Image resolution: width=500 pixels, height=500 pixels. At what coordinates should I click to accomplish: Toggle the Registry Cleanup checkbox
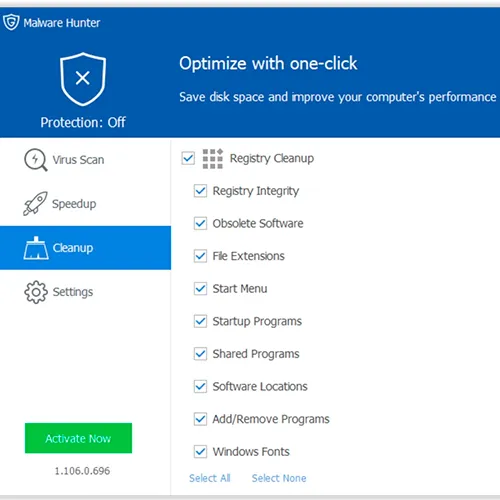pos(188,158)
